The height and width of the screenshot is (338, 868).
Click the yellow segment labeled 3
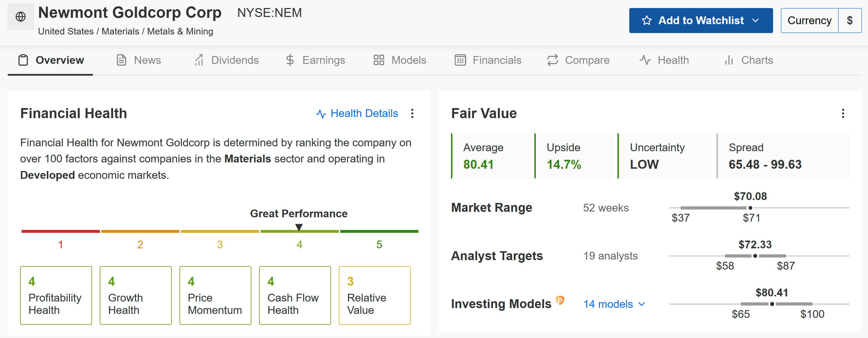(x=220, y=232)
